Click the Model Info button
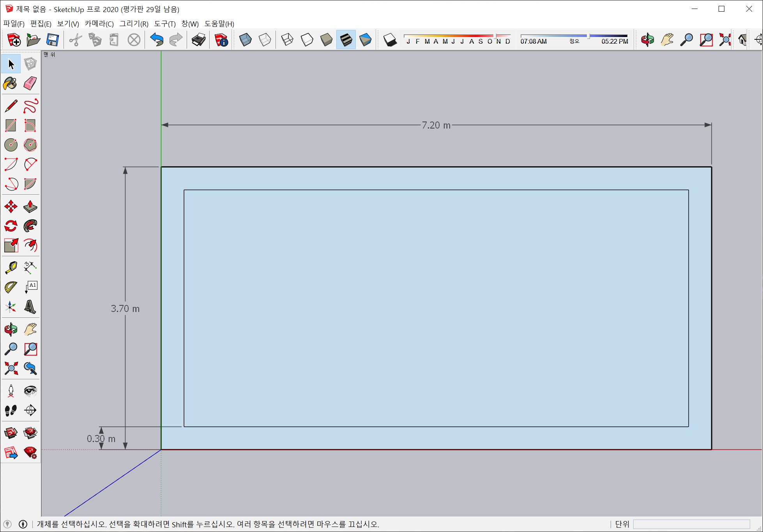This screenshot has height=532, width=763. [x=221, y=40]
